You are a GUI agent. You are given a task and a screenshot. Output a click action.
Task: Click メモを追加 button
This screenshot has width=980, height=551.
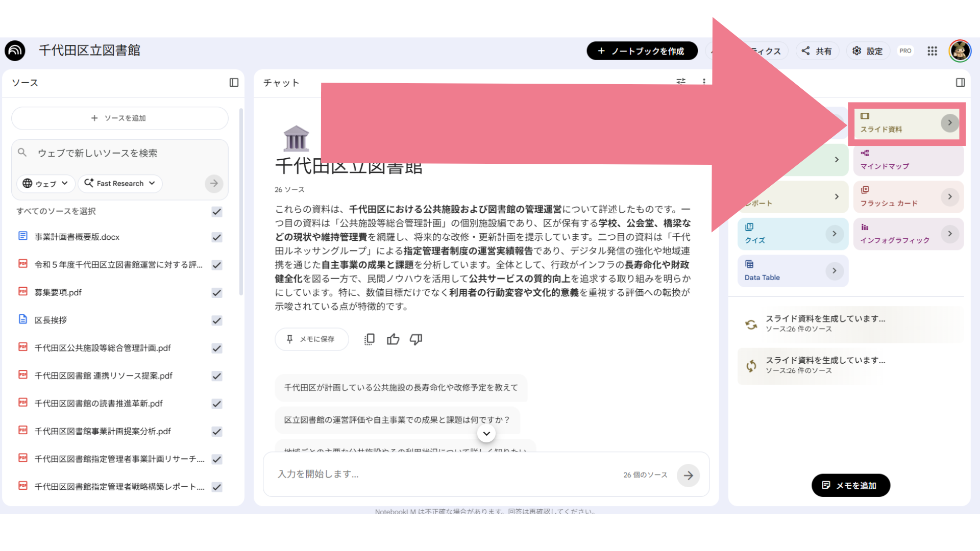click(x=850, y=485)
